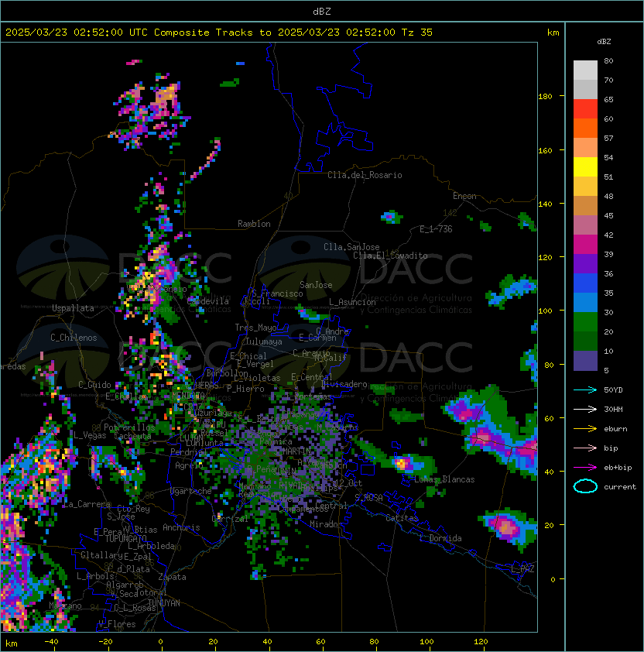
Task: Click the 'eb+bip' legend label
Action: click(x=618, y=468)
